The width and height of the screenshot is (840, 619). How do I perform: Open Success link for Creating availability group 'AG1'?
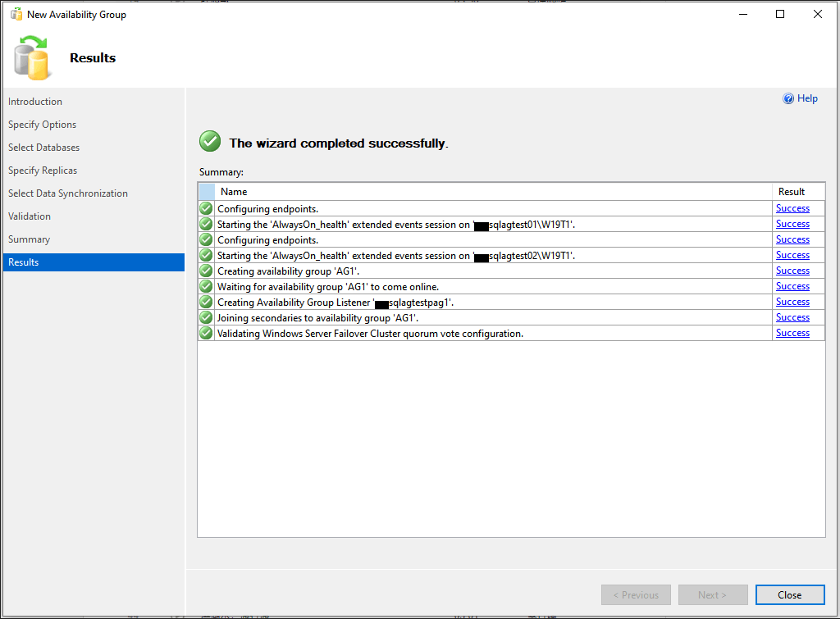pos(792,271)
